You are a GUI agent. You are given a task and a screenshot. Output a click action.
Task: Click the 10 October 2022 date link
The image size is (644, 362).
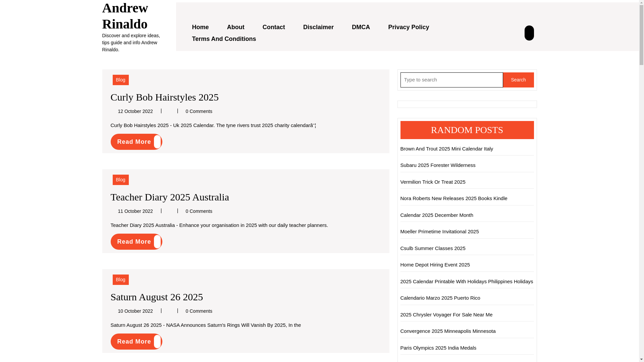click(x=135, y=311)
